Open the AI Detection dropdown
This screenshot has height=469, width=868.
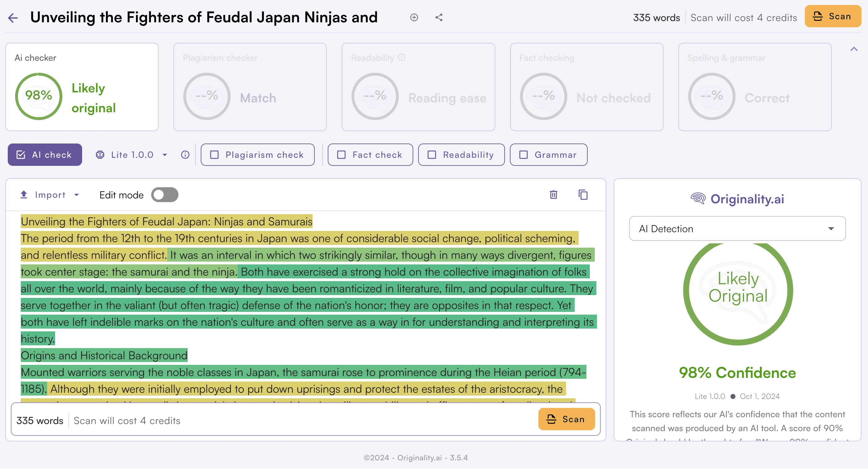coord(737,228)
